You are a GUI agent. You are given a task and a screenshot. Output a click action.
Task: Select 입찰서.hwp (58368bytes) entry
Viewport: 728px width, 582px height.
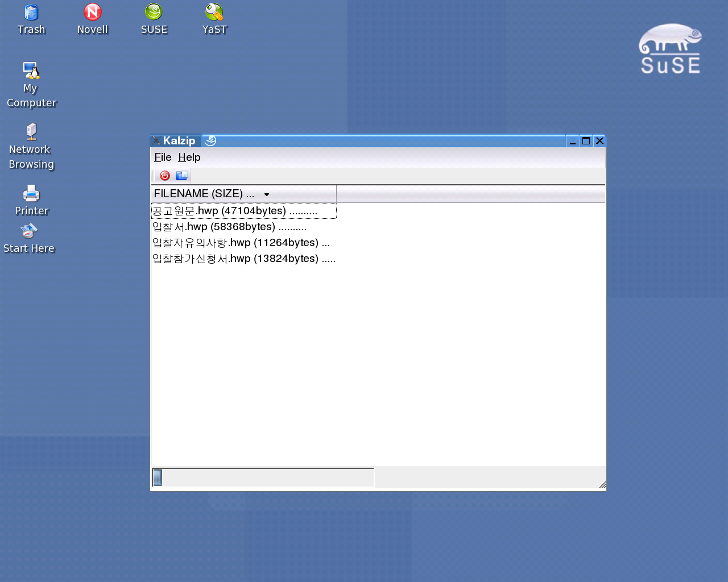tap(229, 227)
